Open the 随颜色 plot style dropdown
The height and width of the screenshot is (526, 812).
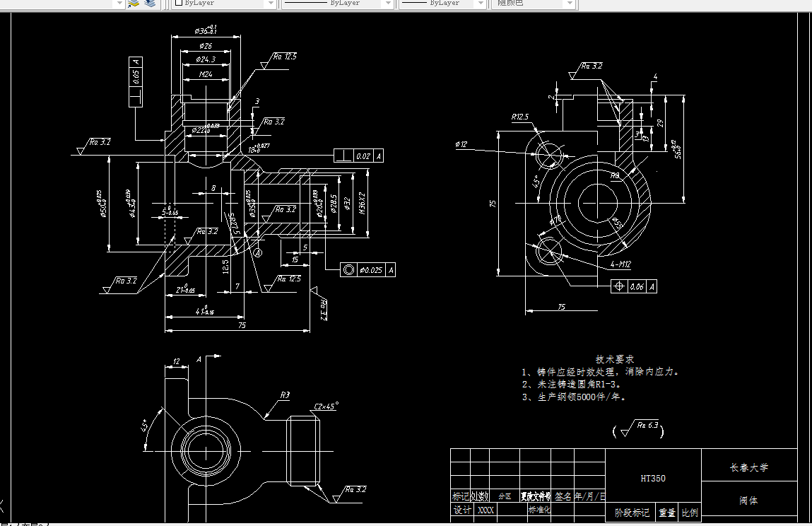(x=570, y=4)
